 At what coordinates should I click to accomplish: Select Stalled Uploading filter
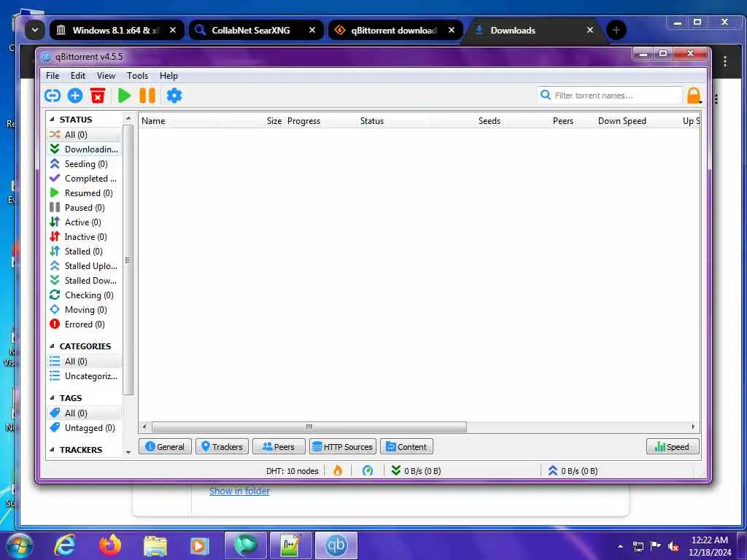(85, 265)
